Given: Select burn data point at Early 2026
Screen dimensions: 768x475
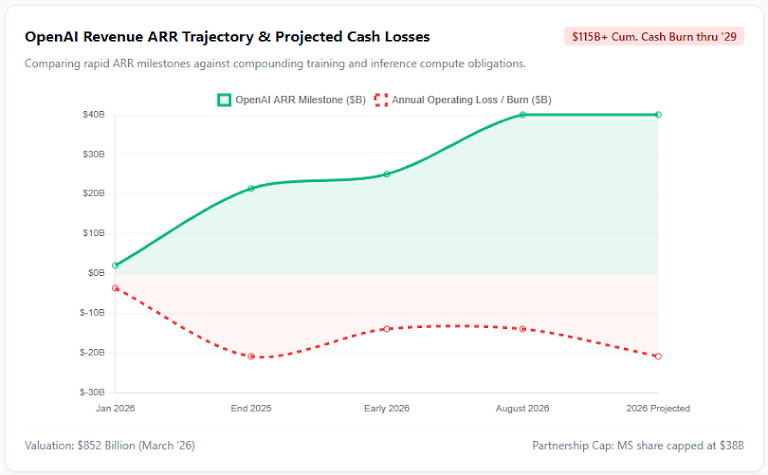Looking at the screenshot, I should (x=387, y=329).
